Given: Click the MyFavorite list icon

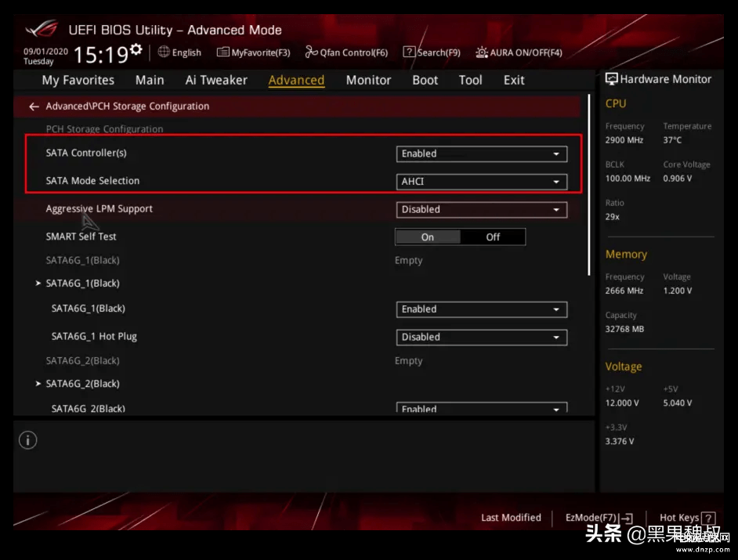Looking at the screenshot, I should (222, 52).
